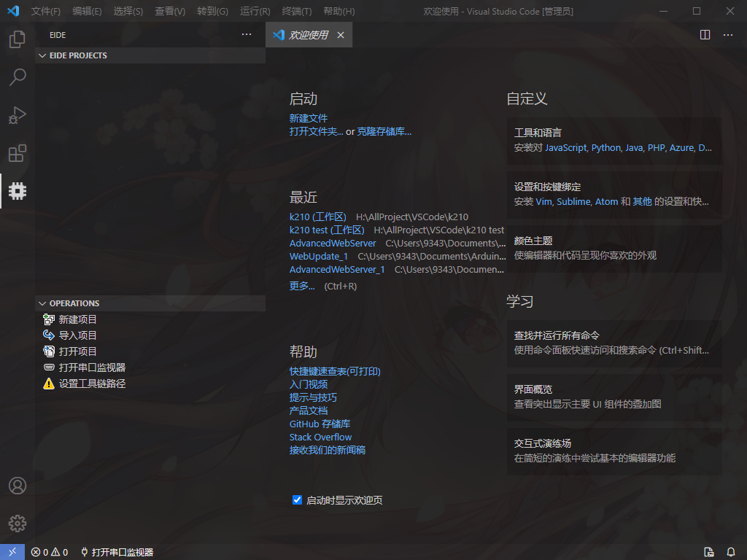
Task: Install Sublime keybindings link
Action: (573, 201)
